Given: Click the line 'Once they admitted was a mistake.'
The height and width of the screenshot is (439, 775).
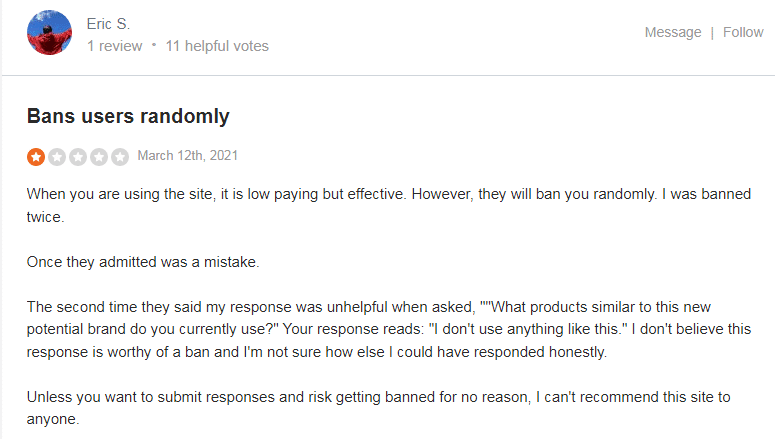Looking at the screenshot, I should click(143, 262).
